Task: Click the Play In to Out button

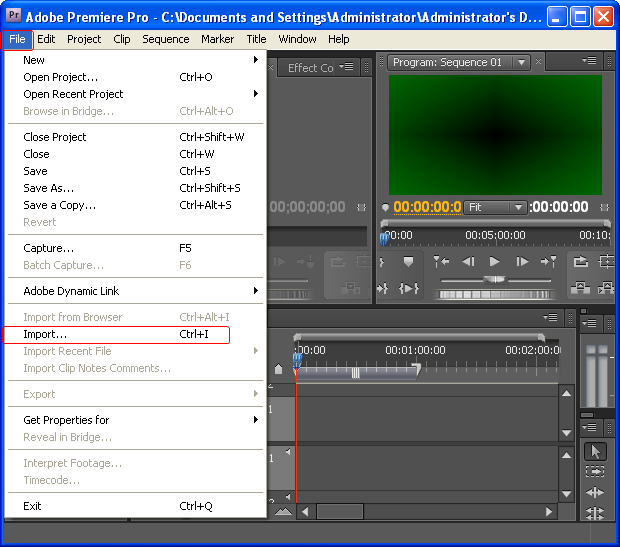Action: [408, 288]
